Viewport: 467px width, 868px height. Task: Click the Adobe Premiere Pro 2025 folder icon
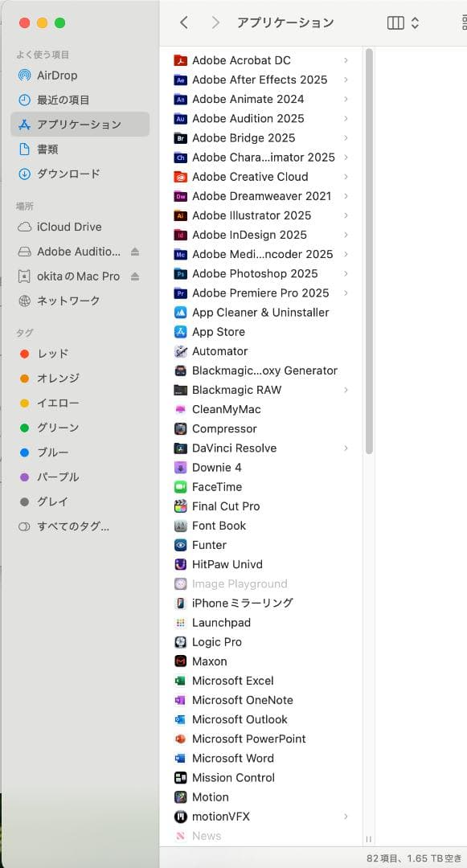click(x=180, y=293)
